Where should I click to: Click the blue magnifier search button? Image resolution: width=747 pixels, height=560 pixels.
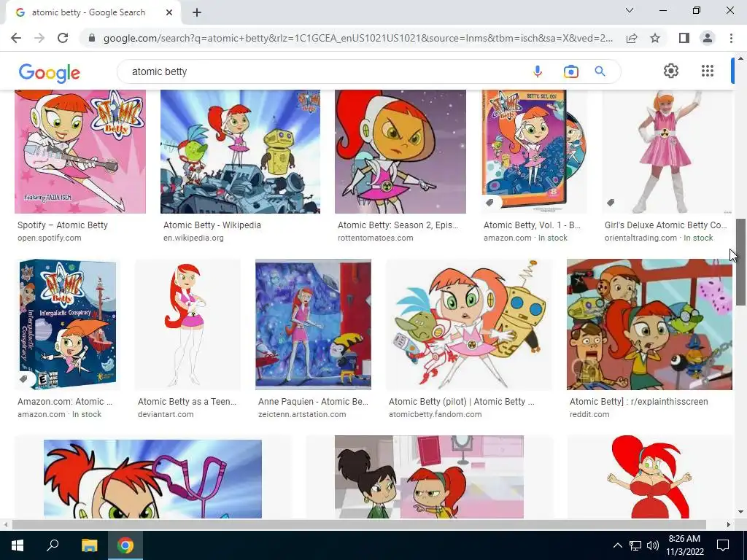tap(600, 71)
